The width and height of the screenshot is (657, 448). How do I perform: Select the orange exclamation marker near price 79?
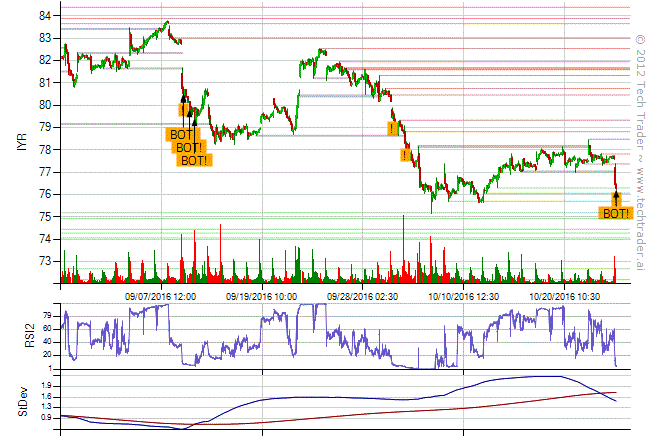pos(393,129)
